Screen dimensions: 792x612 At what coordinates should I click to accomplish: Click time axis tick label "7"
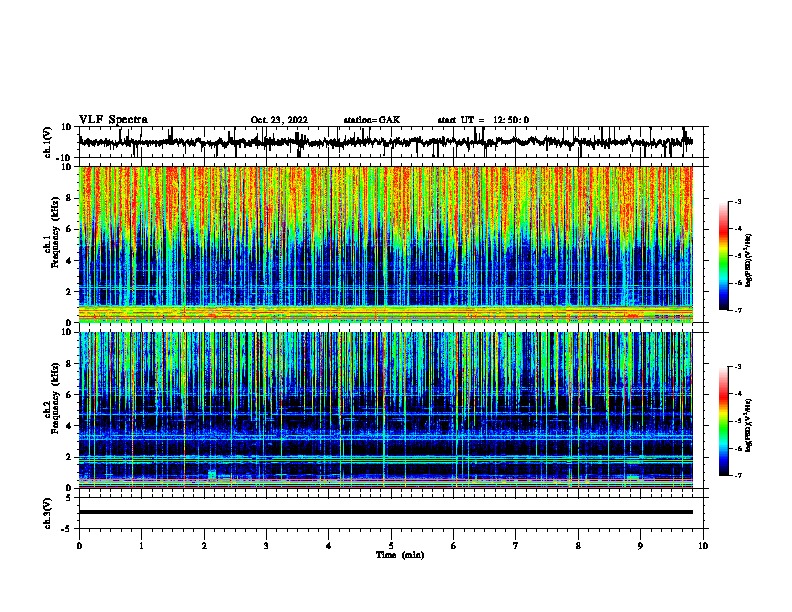click(x=516, y=545)
